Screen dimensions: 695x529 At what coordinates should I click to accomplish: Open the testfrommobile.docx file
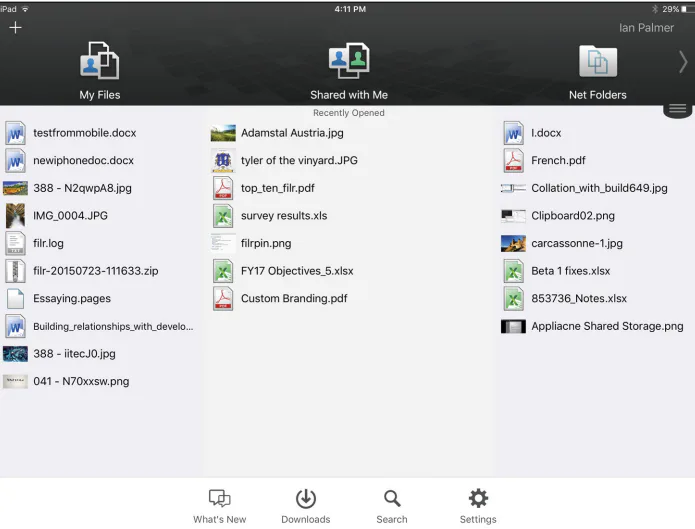click(85, 133)
